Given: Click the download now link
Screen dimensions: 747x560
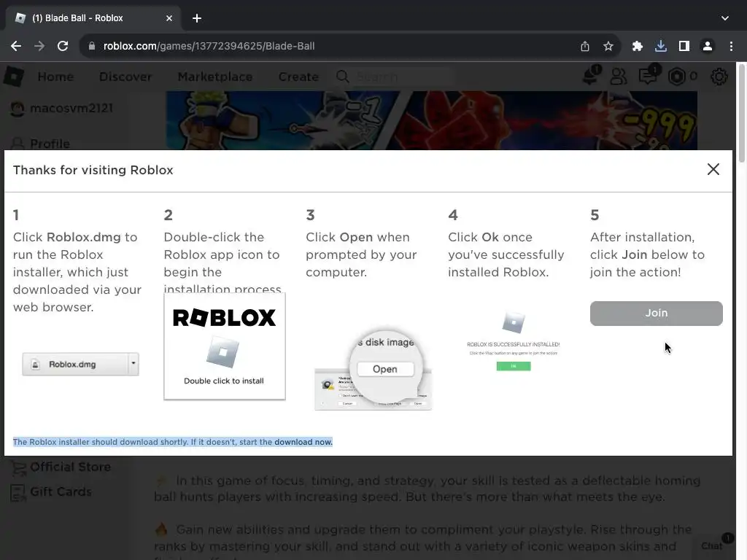Looking at the screenshot, I should point(303,442).
